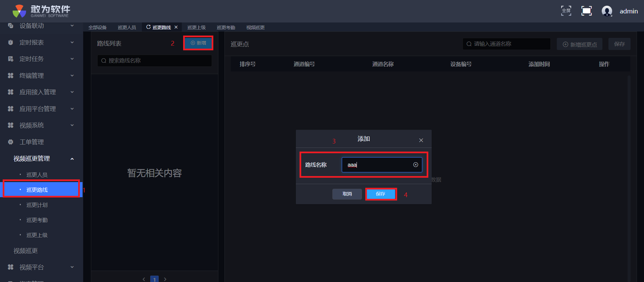Open 工单管理 in the sidebar
The width and height of the screenshot is (644, 282).
coord(32,142)
